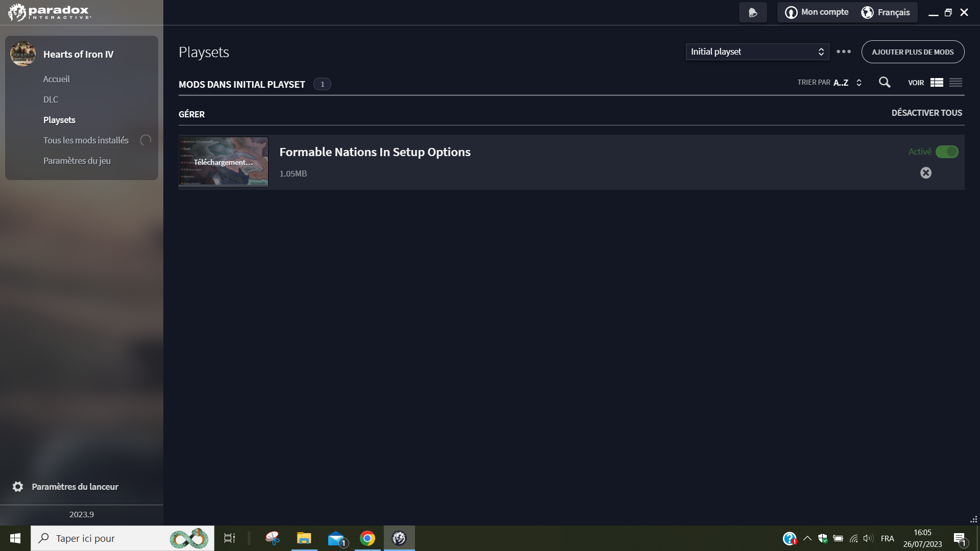Open volume control in system tray
The image size is (980, 551).
coord(868,538)
